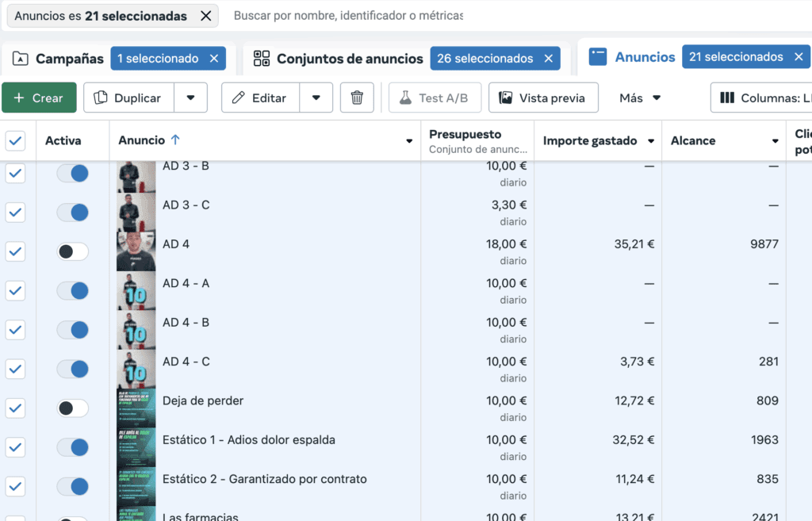Open Vista previa of the ad
Screen dimensions: 812x521
[x=542, y=98]
